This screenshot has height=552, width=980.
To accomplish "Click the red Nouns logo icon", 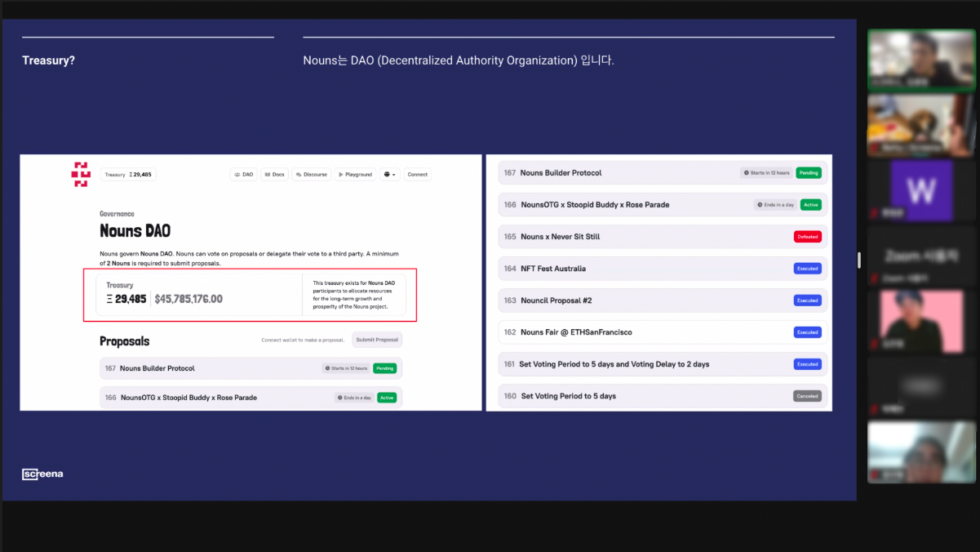I will (x=81, y=174).
